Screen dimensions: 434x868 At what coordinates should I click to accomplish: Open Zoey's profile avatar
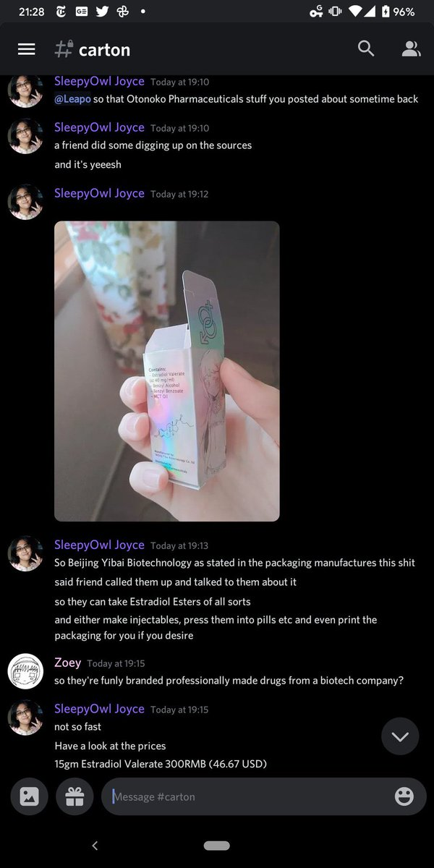pyautogui.click(x=25, y=671)
